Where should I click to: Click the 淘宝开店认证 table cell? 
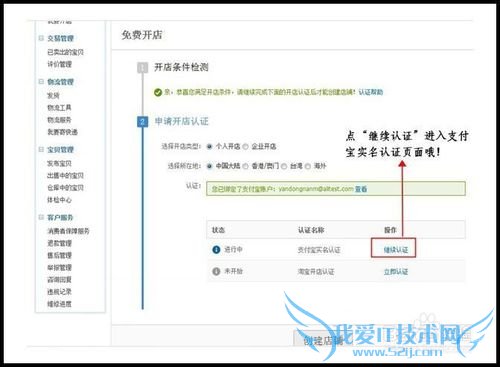point(316,272)
